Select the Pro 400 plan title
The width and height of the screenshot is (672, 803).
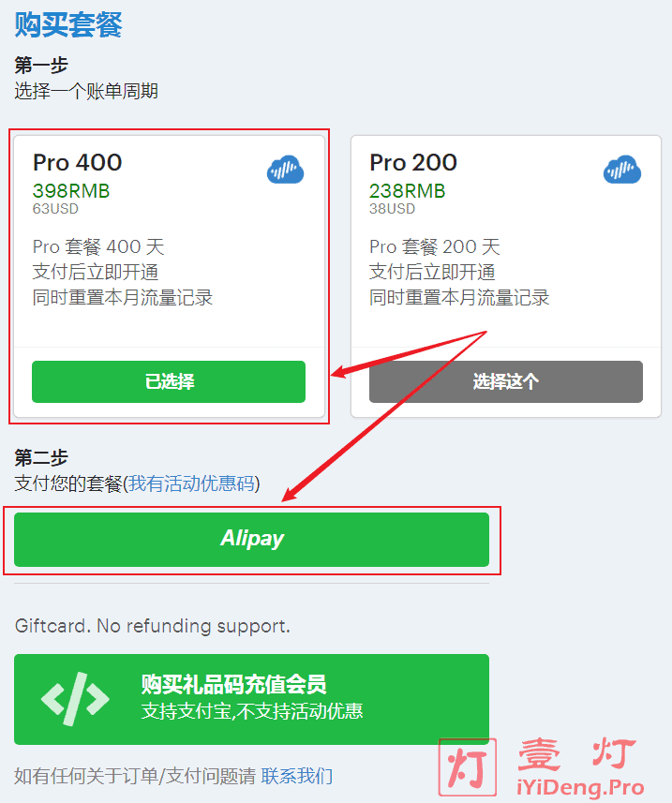tap(78, 163)
